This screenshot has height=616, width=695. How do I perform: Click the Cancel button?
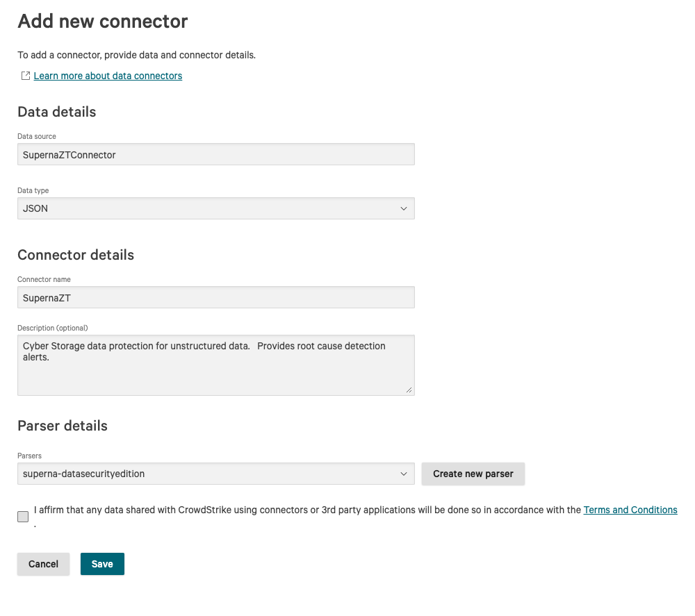pyautogui.click(x=43, y=564)
